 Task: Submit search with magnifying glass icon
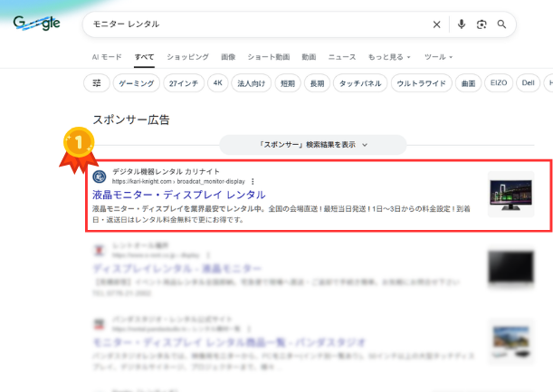(x=501, y=24)
